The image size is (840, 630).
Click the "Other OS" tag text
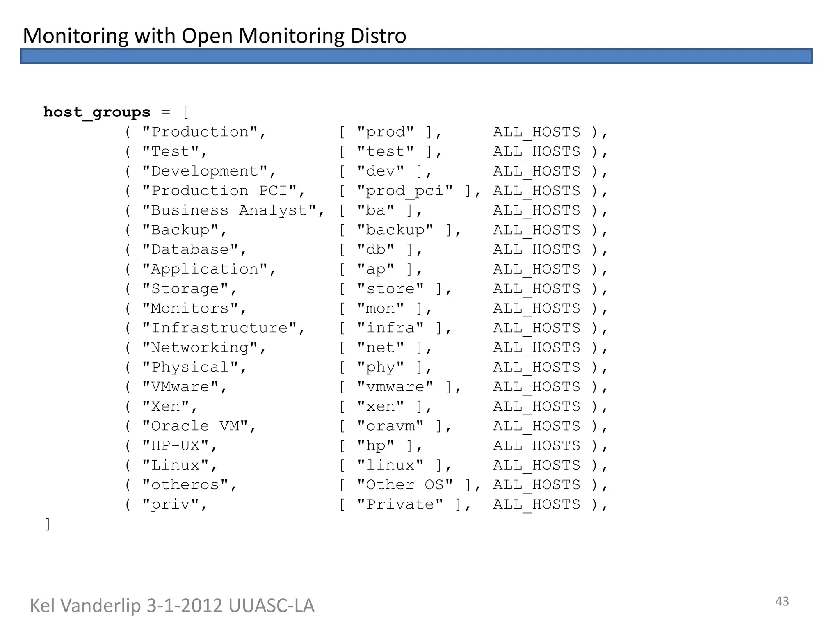coord(405,485)
